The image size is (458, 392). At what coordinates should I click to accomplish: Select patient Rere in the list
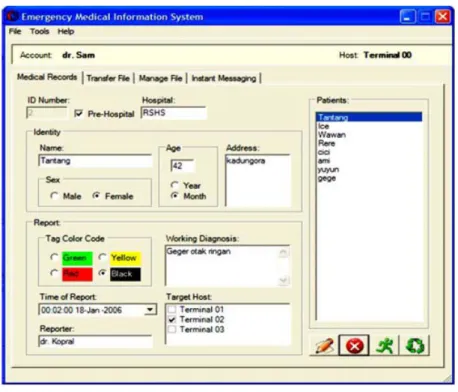369,143
